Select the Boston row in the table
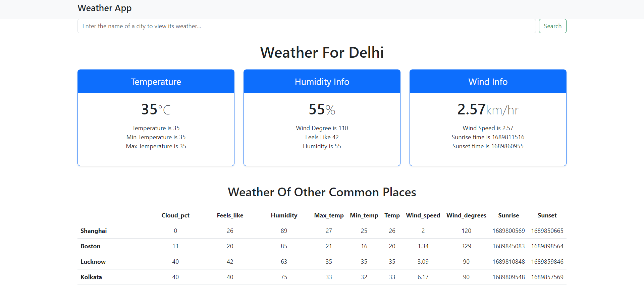This screenshot has height=304, width=644. pyautogui.click(x=90, y=246)
